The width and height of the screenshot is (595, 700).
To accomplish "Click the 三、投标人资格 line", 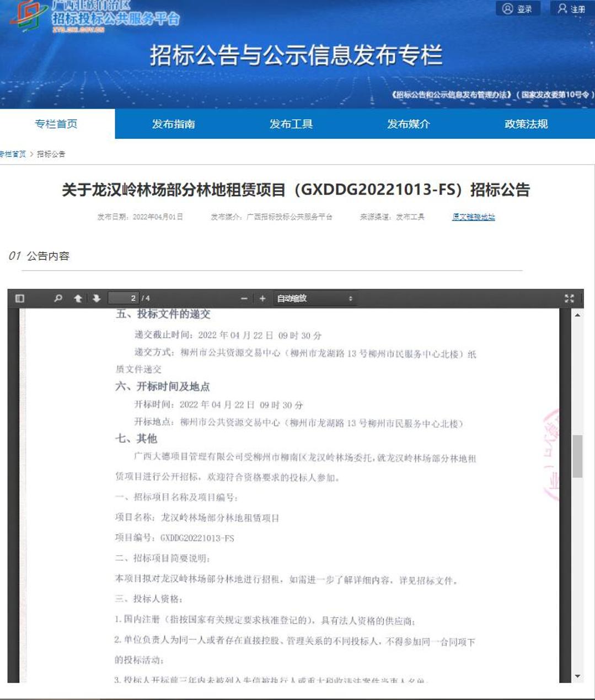I will click(148, 599).
